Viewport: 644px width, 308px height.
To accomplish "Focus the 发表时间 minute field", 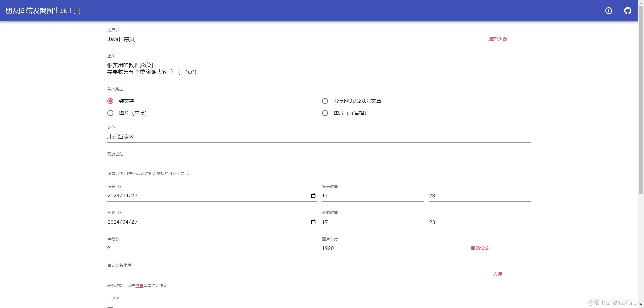I will [480, 196].
